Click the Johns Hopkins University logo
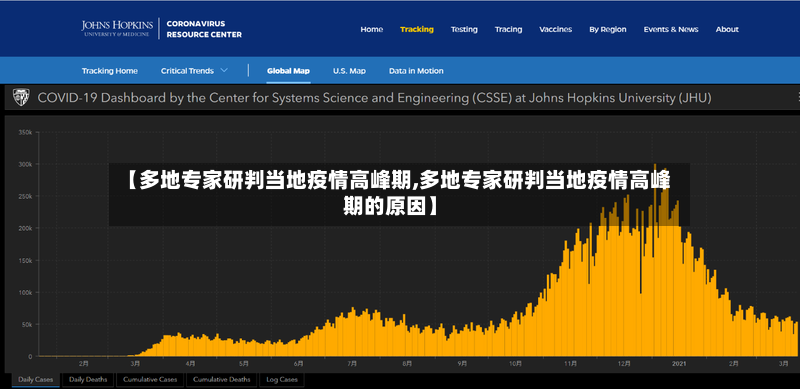This screenshot has width=800, height=389. [x=117, y=29]
